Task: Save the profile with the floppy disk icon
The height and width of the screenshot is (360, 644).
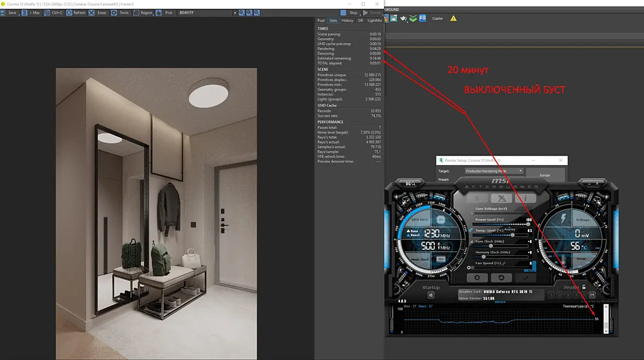Action: click(x=592, y=295)
